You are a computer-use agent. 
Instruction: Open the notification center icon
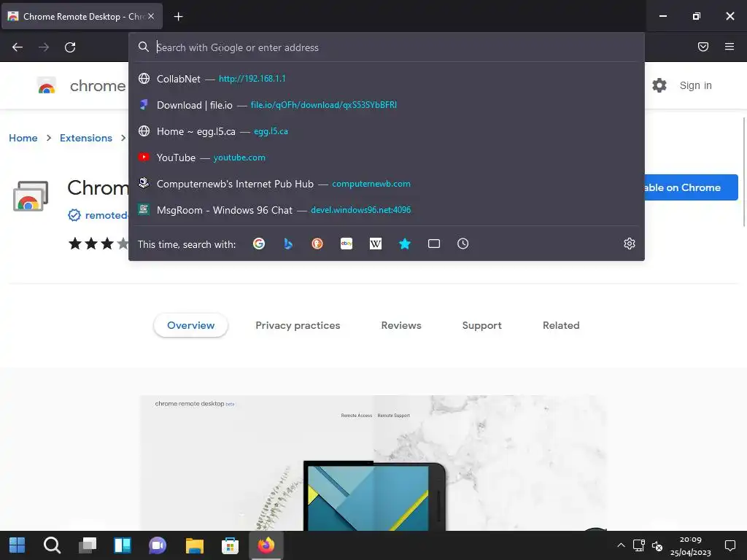[x=729, y=545]
